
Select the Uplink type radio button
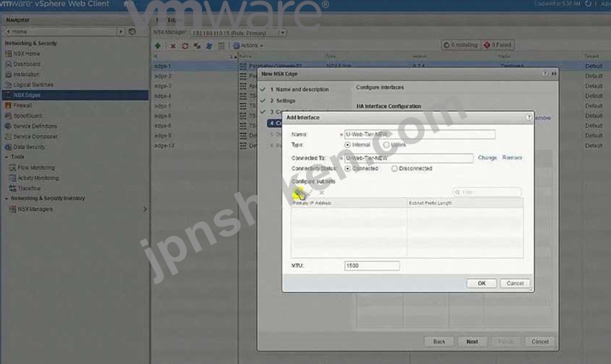click(386, 145)
